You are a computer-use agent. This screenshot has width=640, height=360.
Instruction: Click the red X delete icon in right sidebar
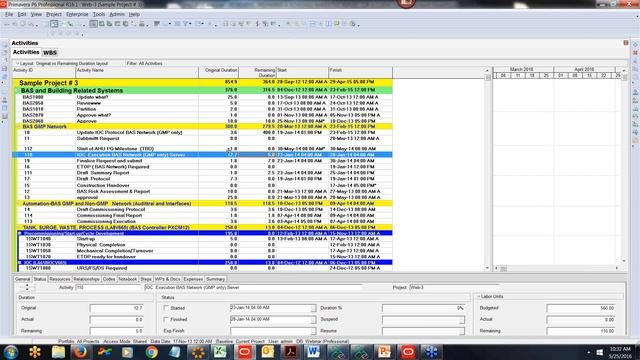click(635, 53)
